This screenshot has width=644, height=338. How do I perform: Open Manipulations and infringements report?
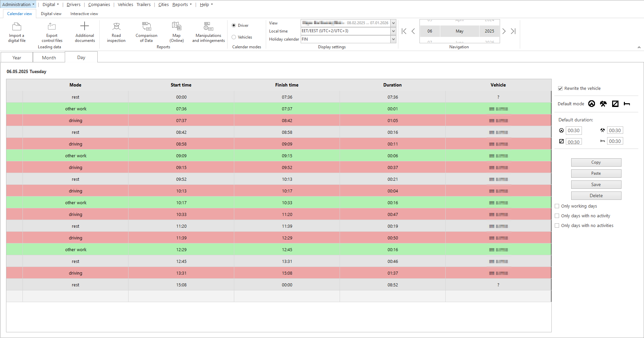coord(208,32)
